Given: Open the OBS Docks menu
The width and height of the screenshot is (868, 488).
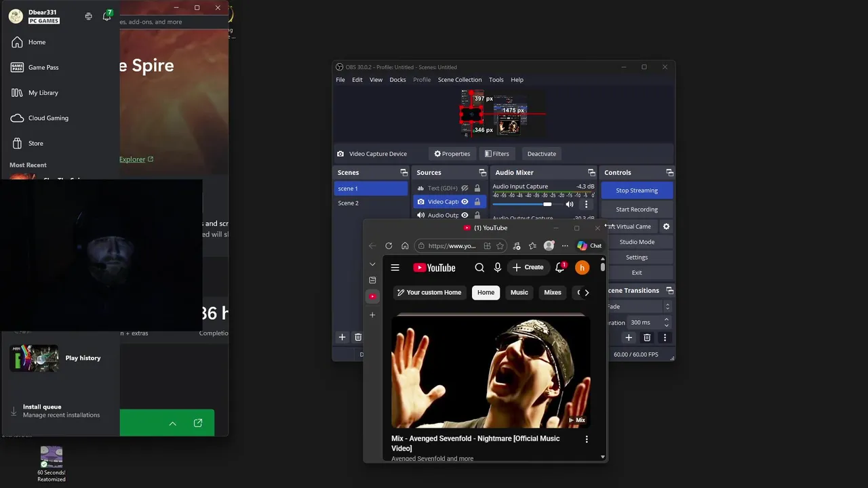Looking at the screenshot, I should (x=397, y=80).
